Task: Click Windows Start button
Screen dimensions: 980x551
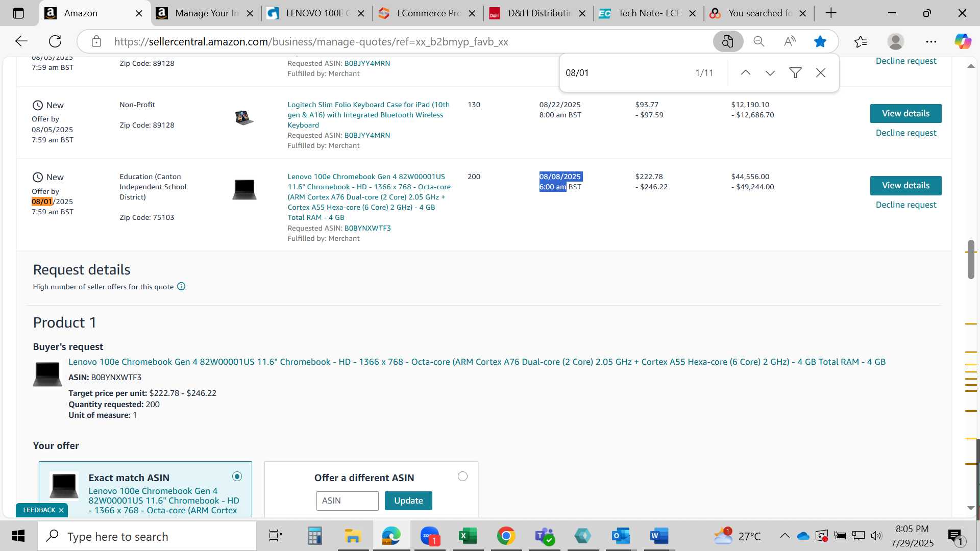Action: click(x=18, y=536)
